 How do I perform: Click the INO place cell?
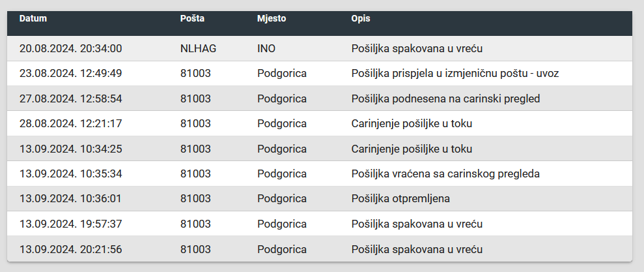[266, 48]
